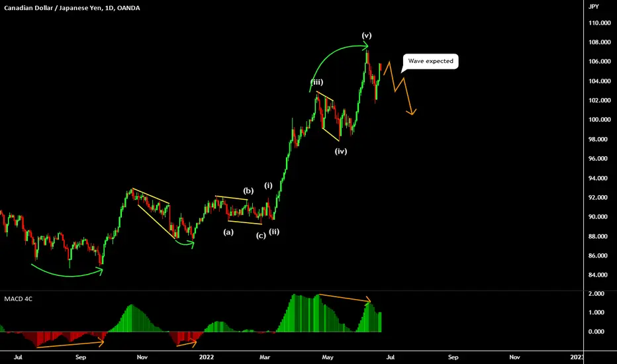617x364 pixels.
Task: Select the '(c)' wave label
Action: point(261,236)
